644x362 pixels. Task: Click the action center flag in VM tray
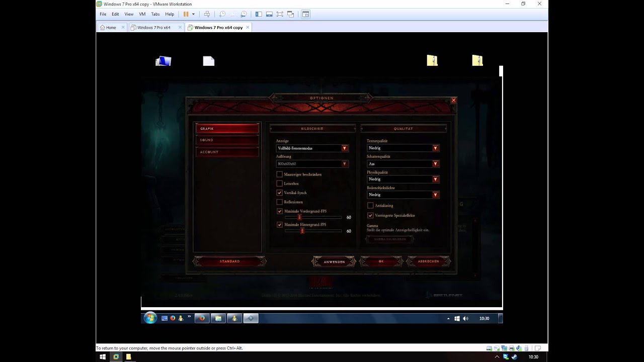pyautogui.click(x=457, y=318)
